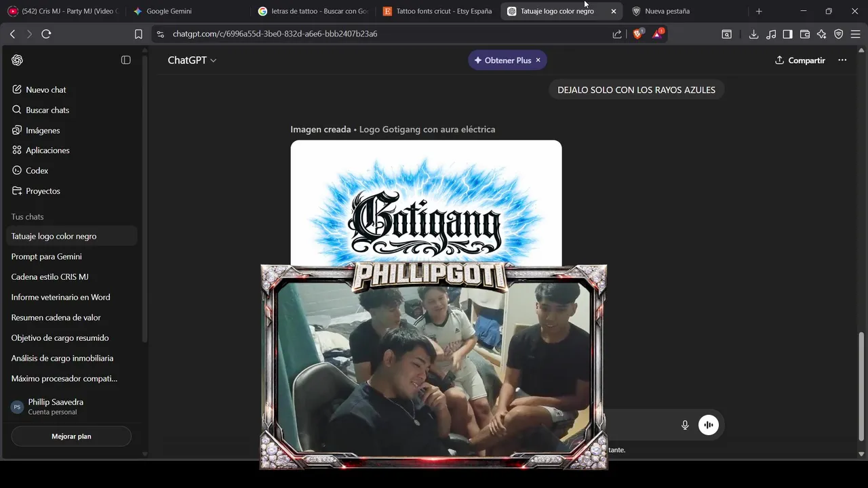Open the Brave Wallet icon
This screenshot has width=868, height=488.
point(805,34)
